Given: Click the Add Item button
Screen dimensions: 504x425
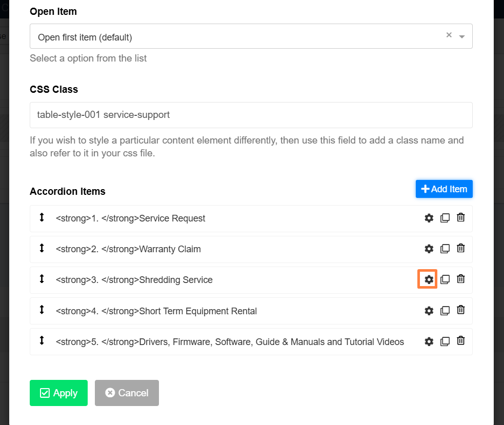Looking at the screenshot, I should tap(444, 189).
